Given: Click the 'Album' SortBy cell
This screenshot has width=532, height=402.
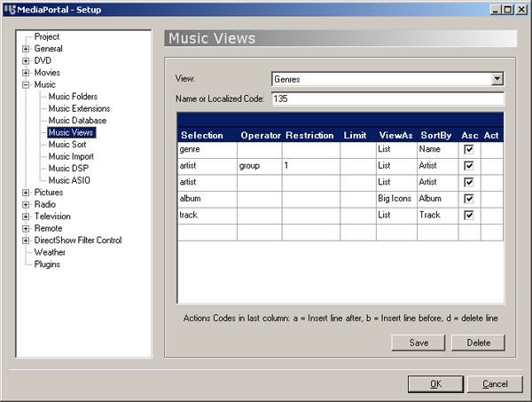Looking at the screenshot, I should point(438,199).
